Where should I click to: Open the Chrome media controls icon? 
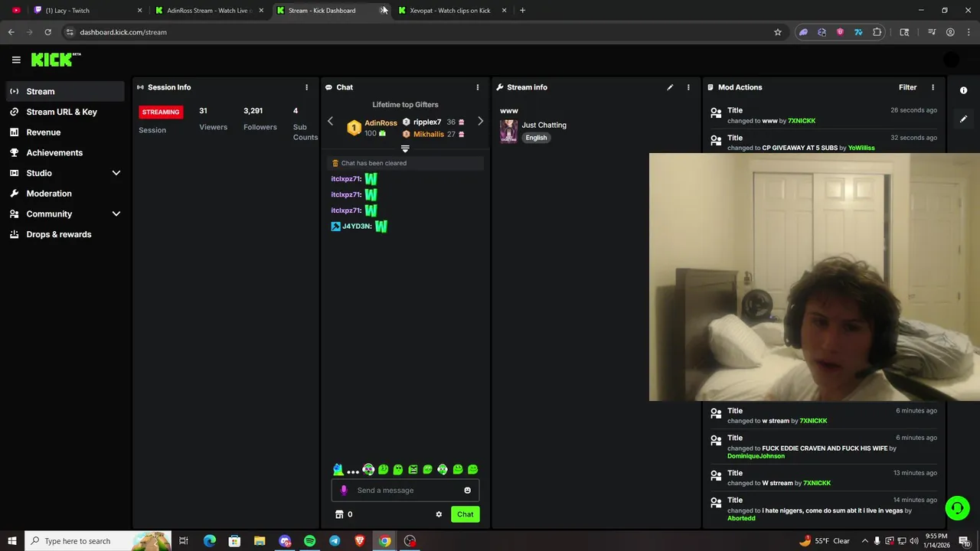click(932, 32)
